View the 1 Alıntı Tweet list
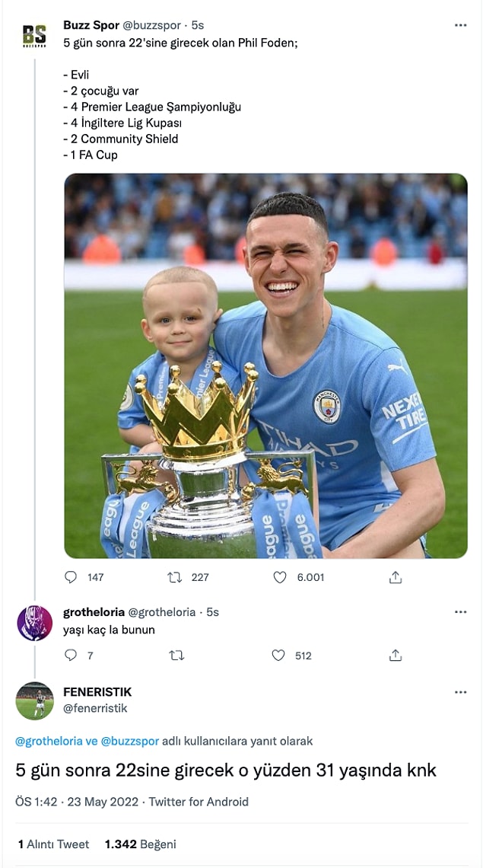Viewport: 483px width, 868px height. 53,844
